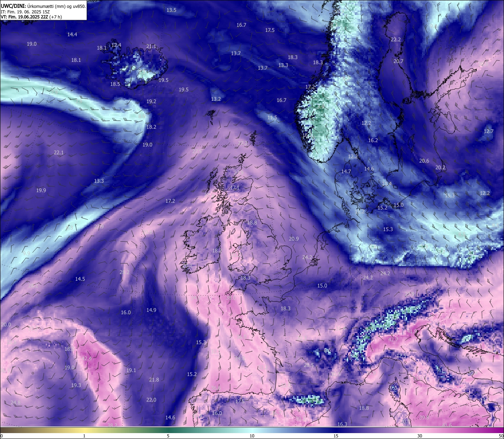Click the 12.7 value at the map's right edge
This screenshot has height=439, width=504.
point(489,131)
